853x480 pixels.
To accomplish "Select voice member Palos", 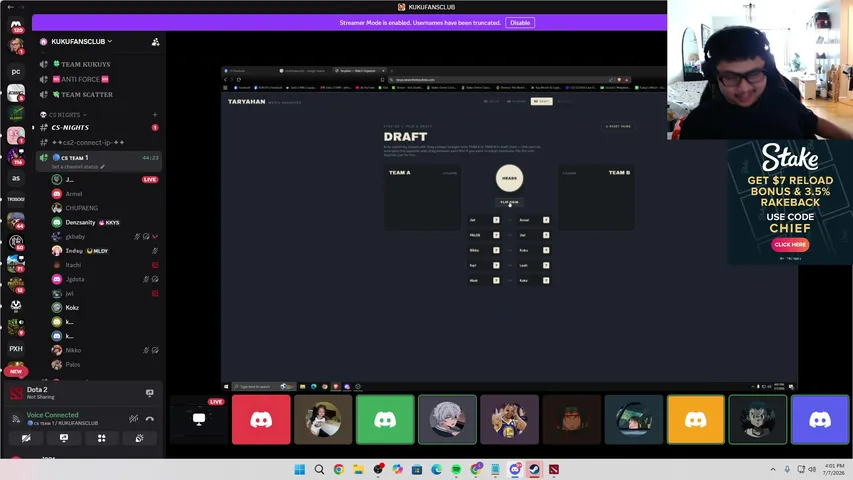I will pos(106,365).
